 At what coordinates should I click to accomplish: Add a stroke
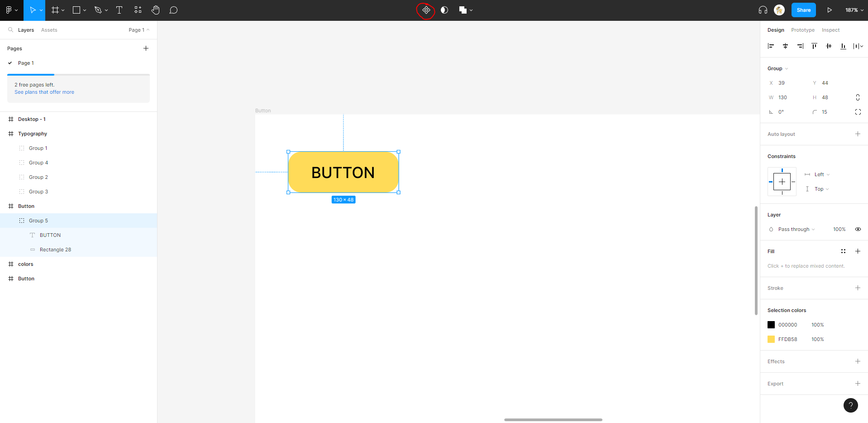tap(858, 288)
